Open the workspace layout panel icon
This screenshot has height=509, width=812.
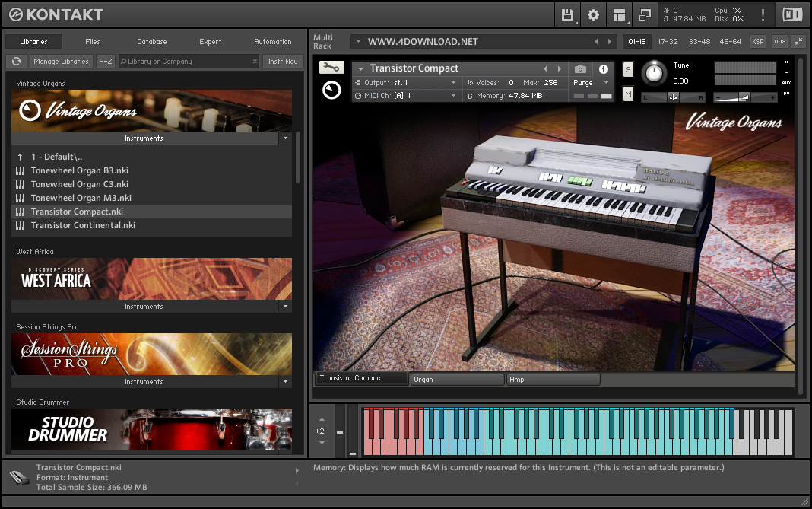tap(620, 15)
